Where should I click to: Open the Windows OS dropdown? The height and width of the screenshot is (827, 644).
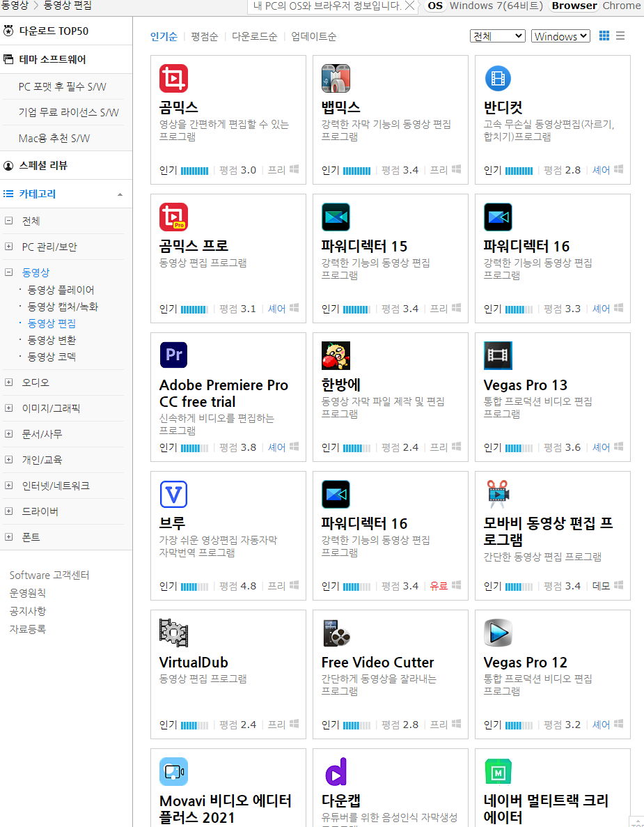(x=560, y=36)
